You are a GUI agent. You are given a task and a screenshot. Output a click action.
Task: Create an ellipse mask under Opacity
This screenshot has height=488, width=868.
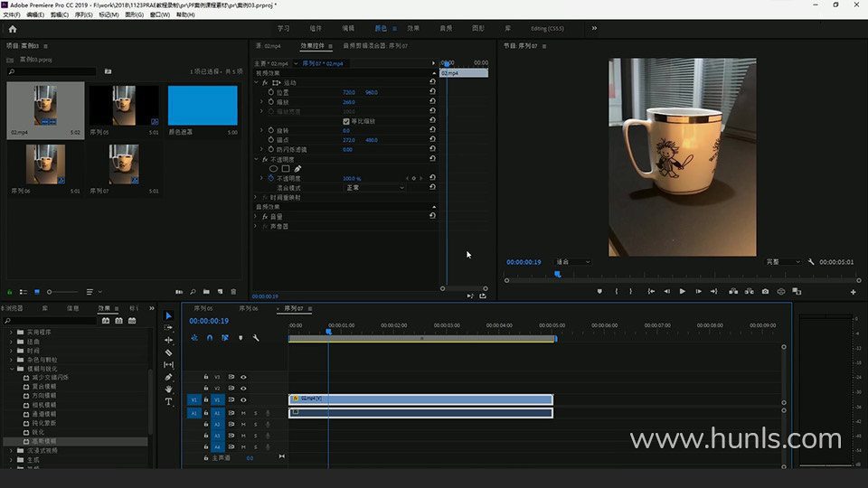point(273,168)
